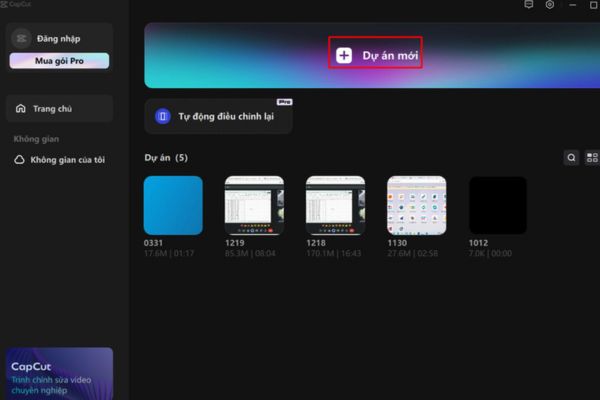Open the project search icon

pyautogui.click(x=571, y=158)
